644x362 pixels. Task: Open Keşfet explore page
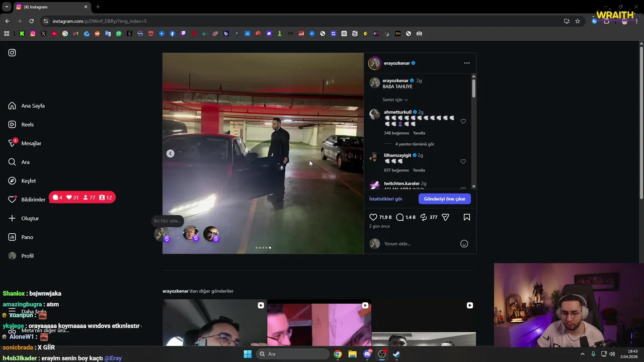click(x=22, y=180)
